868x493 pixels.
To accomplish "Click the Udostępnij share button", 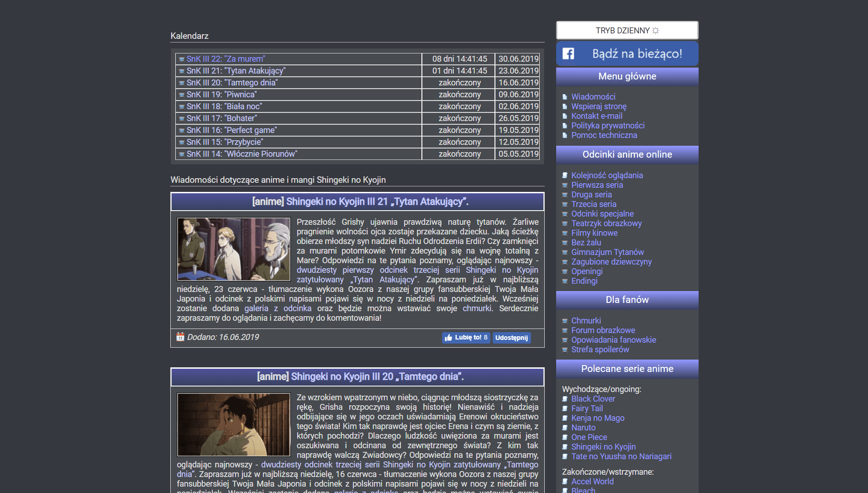I will coord(511,338).
